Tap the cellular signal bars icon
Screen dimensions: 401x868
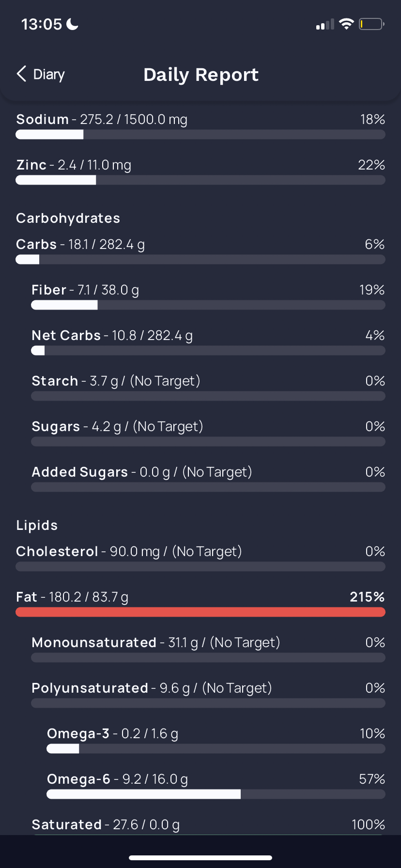[325, 24]
